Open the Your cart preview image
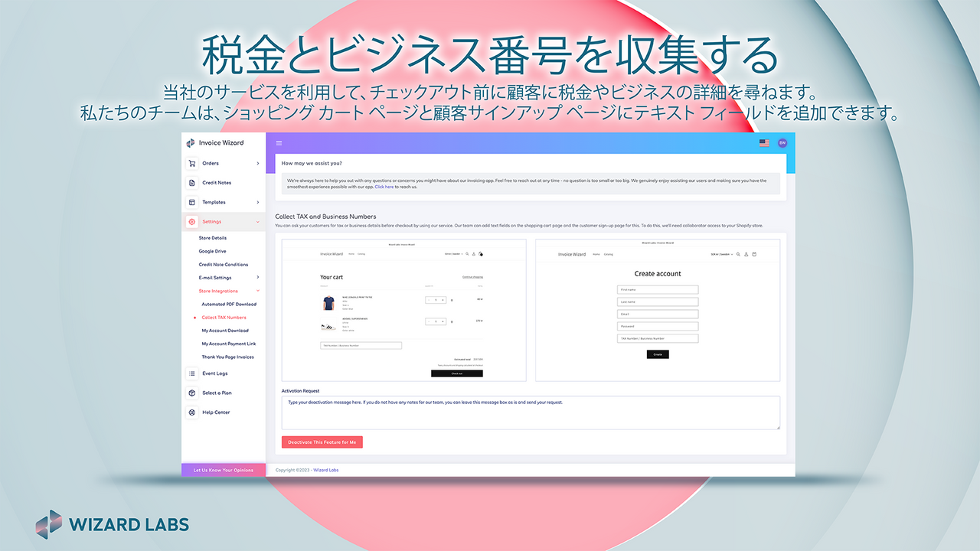 point(403,310)
